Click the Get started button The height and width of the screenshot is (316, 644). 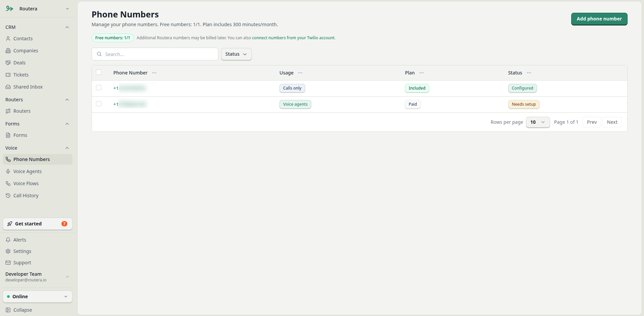click(x=38, y=224)
